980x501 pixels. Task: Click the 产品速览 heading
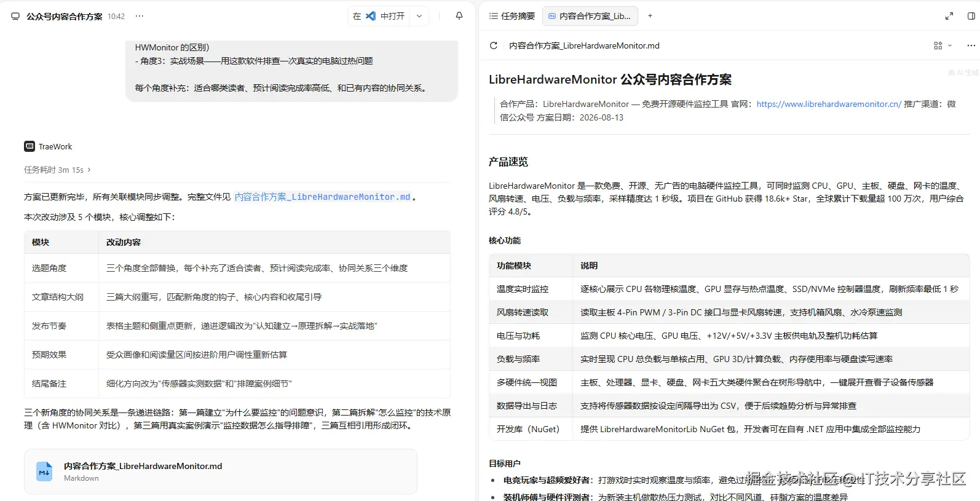tap(508, 162)
